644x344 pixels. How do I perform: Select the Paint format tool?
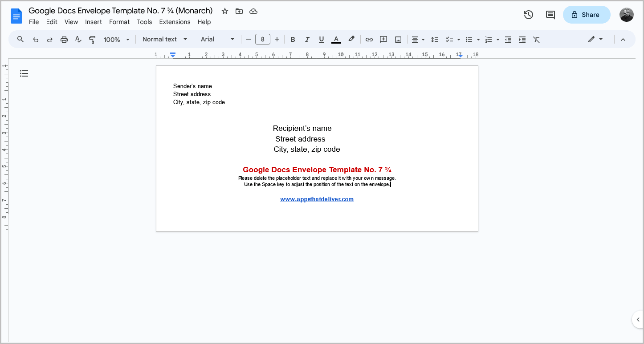[92, 39]
